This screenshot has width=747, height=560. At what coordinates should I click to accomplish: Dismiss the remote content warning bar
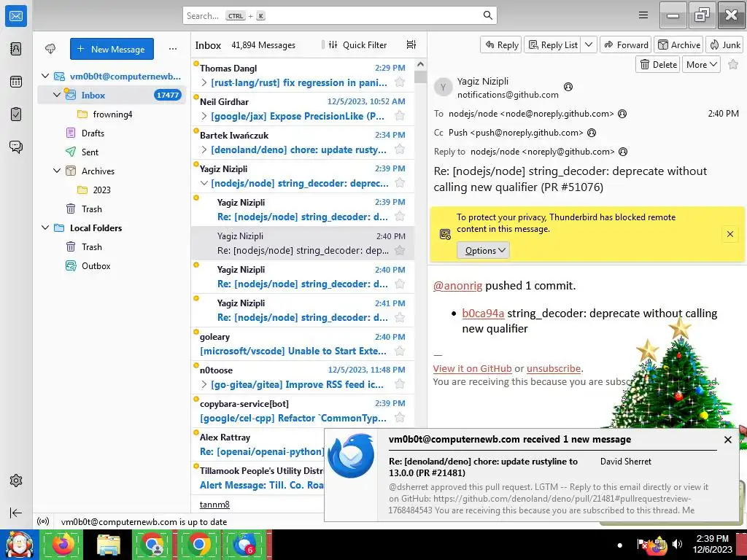coord(729,234)
